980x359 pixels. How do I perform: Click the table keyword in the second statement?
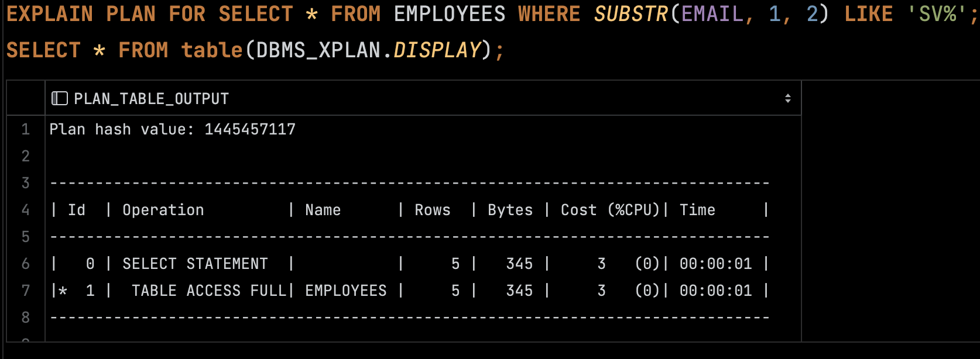212,50
